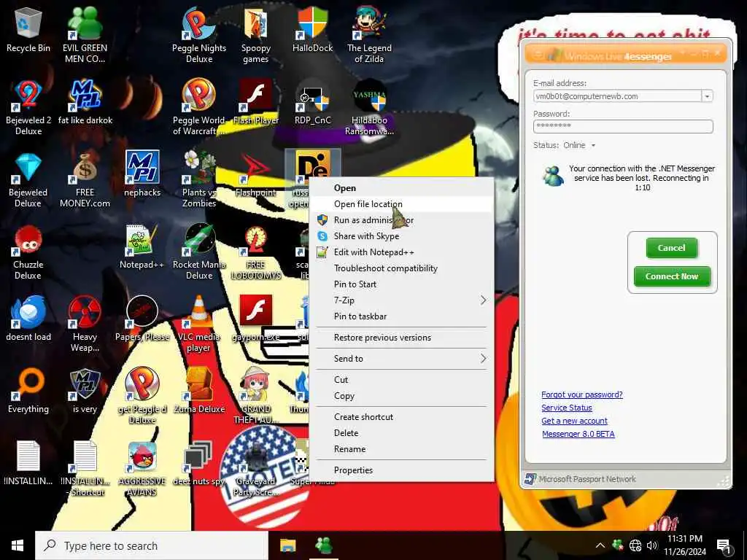Open Everything search shortcut
Screen dimensions: 747x560
point(28,391)
